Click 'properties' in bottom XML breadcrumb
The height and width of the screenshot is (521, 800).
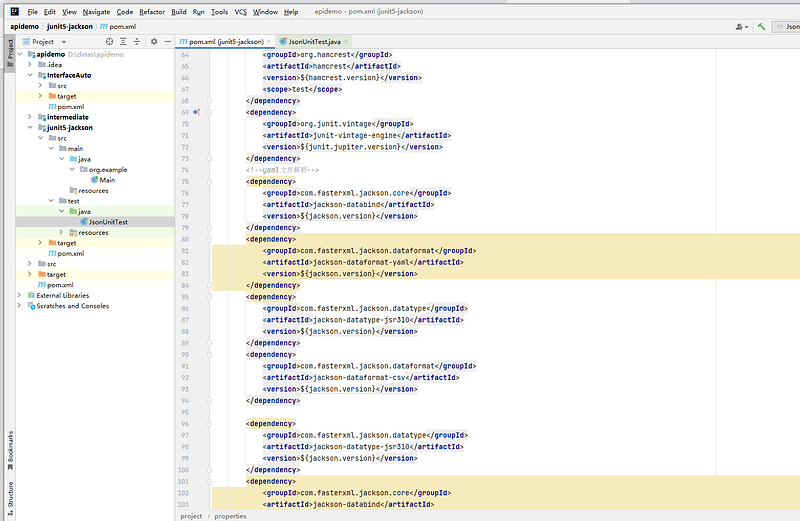point(230,516)
